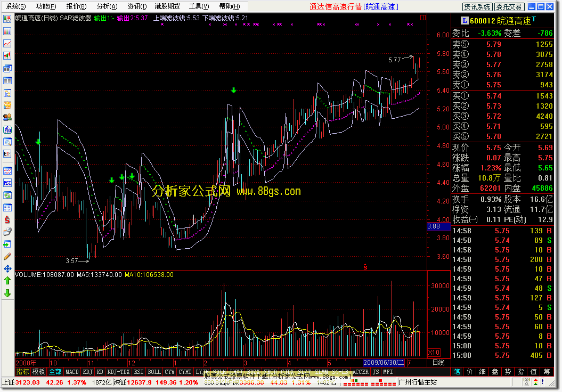Open the 报价(B) menu
This screenshot has width=562, height=392.
coord(76,6)
